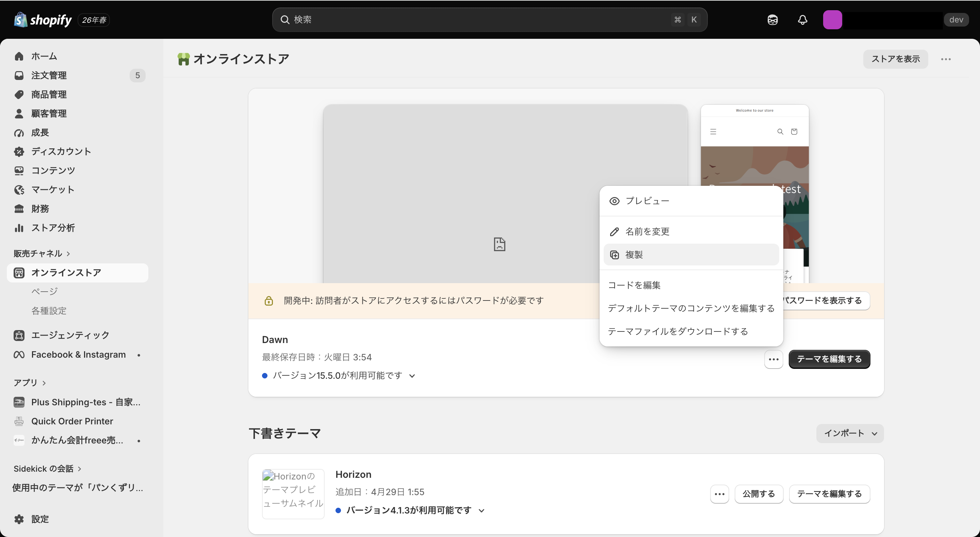The height and width of the screenshot is (537, 980).
Task: Click the ストア分析 bar chart icon
Action: click(x=19, y=228)
